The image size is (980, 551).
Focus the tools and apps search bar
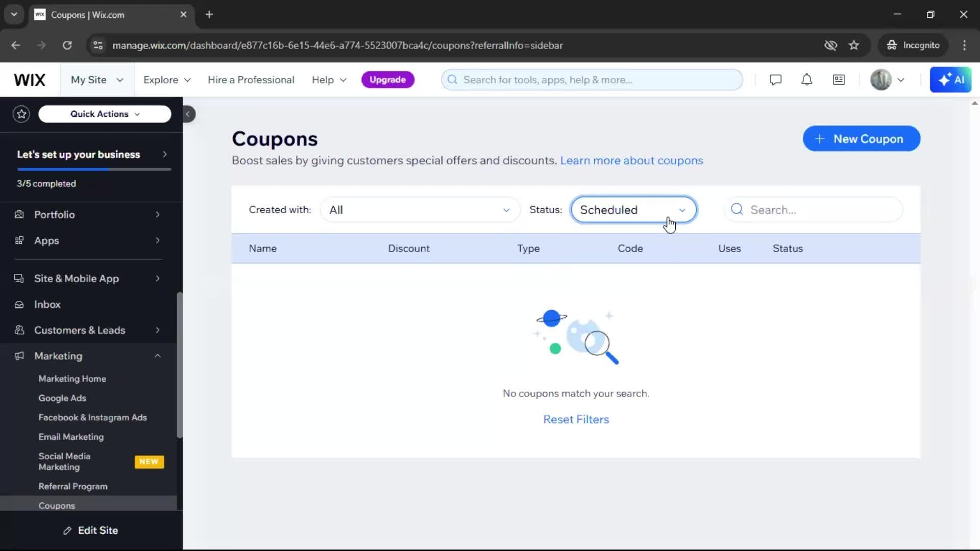(x=592, y=80)
